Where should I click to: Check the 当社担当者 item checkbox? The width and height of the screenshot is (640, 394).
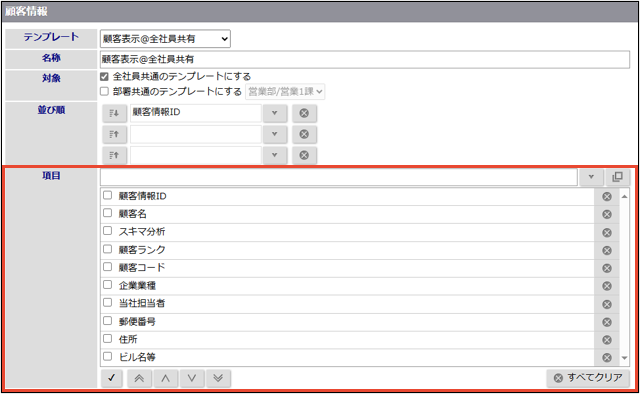pyautogui.click(x=107, y=303)
